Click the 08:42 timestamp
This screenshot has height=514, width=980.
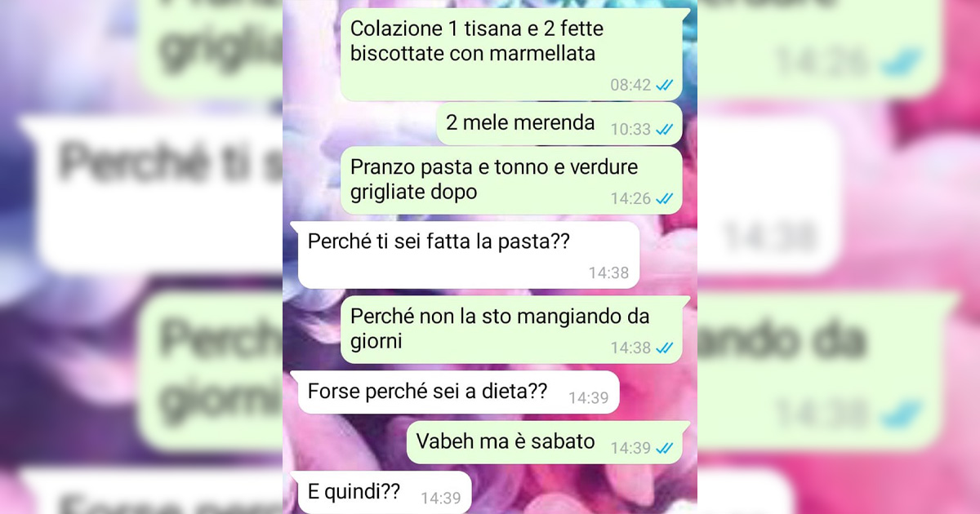coord(630,86)
